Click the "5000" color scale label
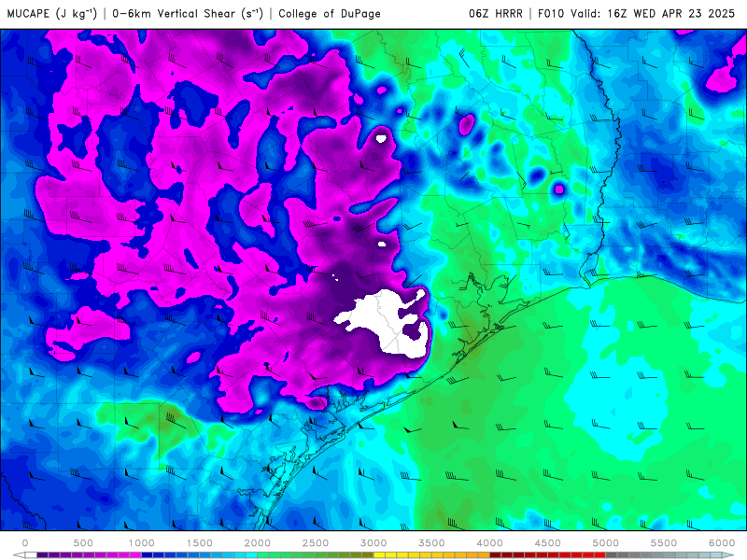Viewport: 747px width, 560px height. click(x=605, y=543)
